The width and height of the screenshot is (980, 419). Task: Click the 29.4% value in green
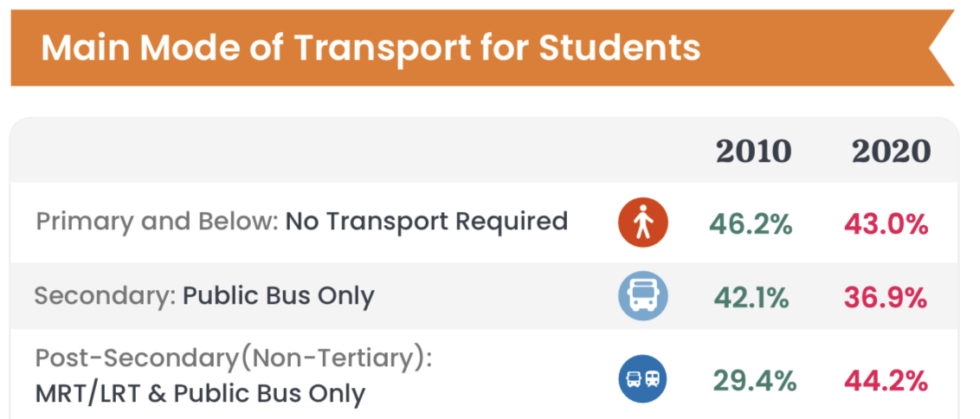(751, 380)
